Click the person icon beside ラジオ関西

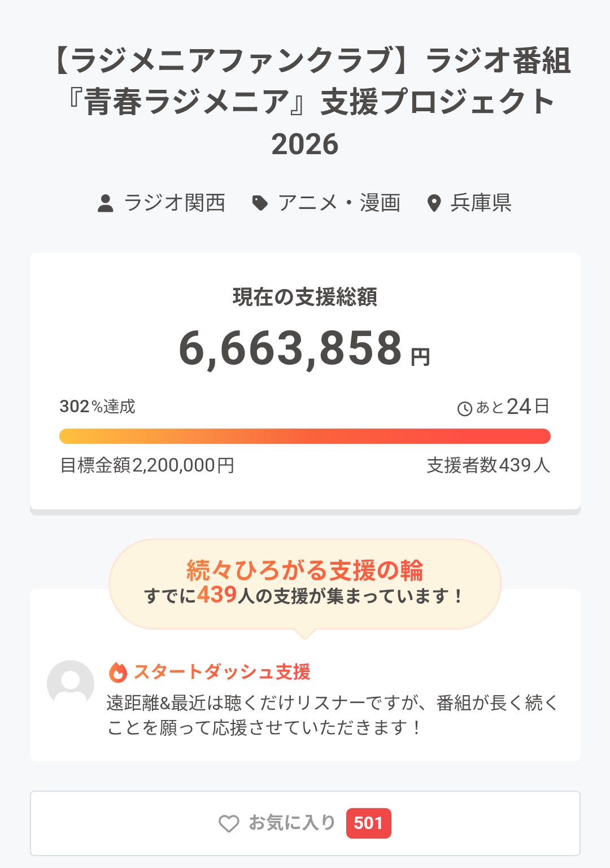tap(106, 203)
